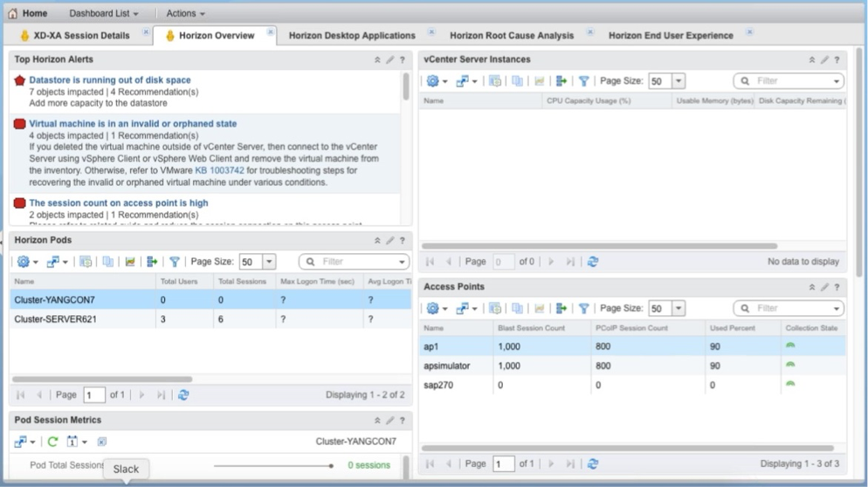Select the ap1 access point row

(x=633, y=346)
